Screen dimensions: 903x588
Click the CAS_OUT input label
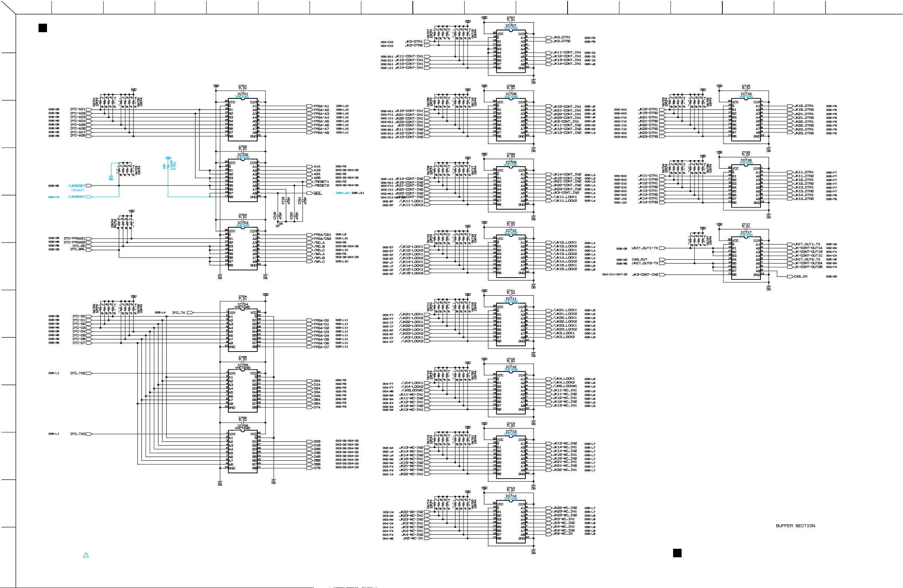coord(640,259)
